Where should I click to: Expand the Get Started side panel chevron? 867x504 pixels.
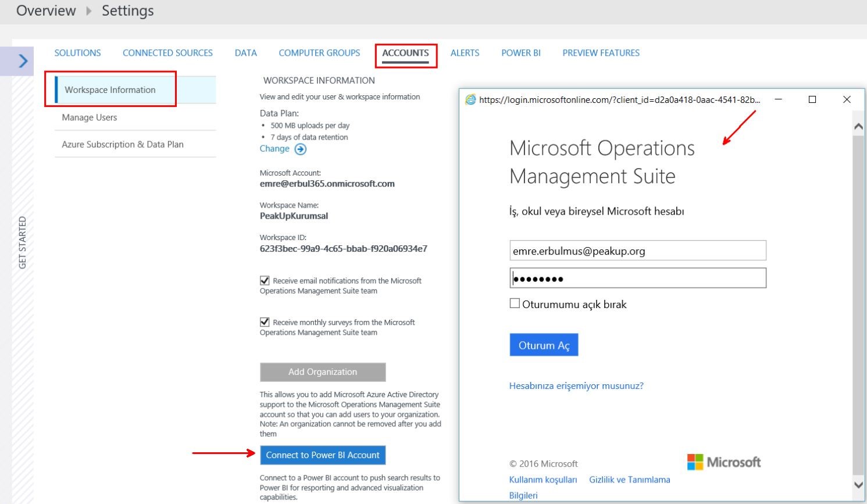point(23,60)
